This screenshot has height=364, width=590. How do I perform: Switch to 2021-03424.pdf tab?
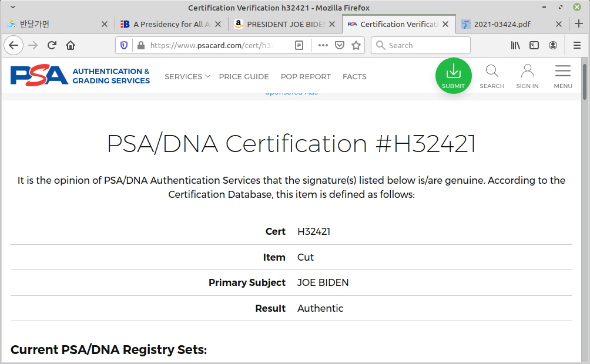[x=512, y=24]
